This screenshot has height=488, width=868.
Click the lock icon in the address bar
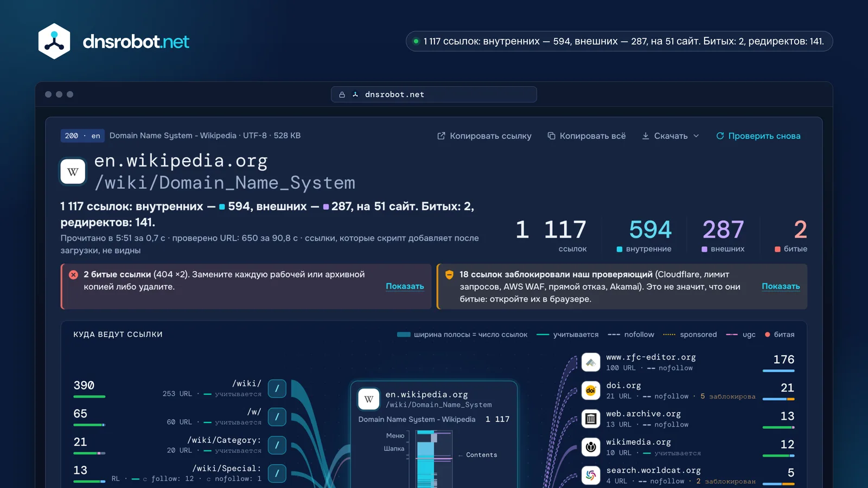pyautogui.click(x=342, y=94)
